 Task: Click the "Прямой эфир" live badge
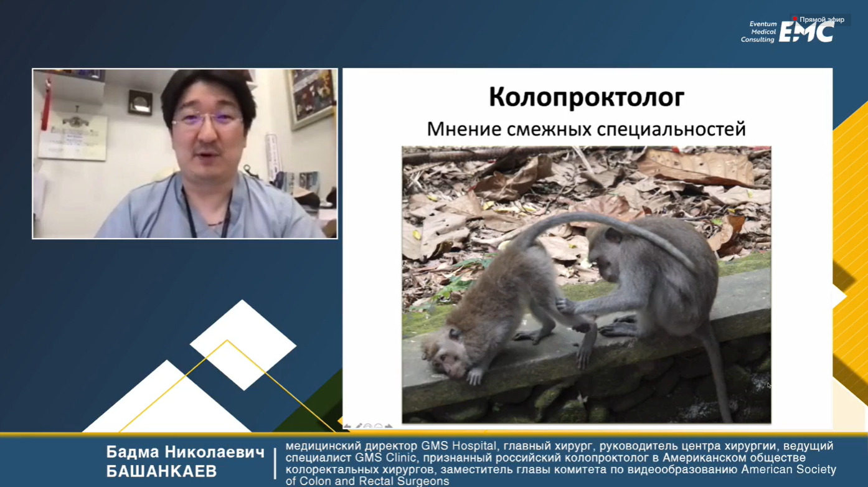click(x=821, y=19)
